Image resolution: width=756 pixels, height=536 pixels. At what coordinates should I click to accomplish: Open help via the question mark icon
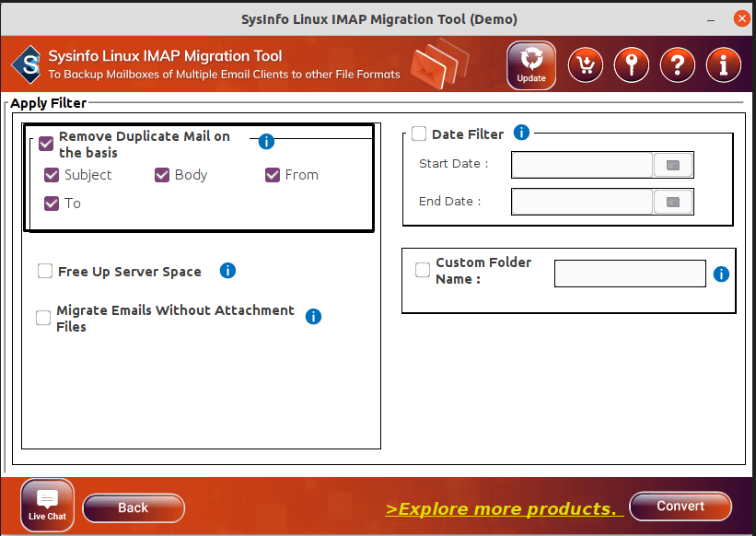click(678, 65)
